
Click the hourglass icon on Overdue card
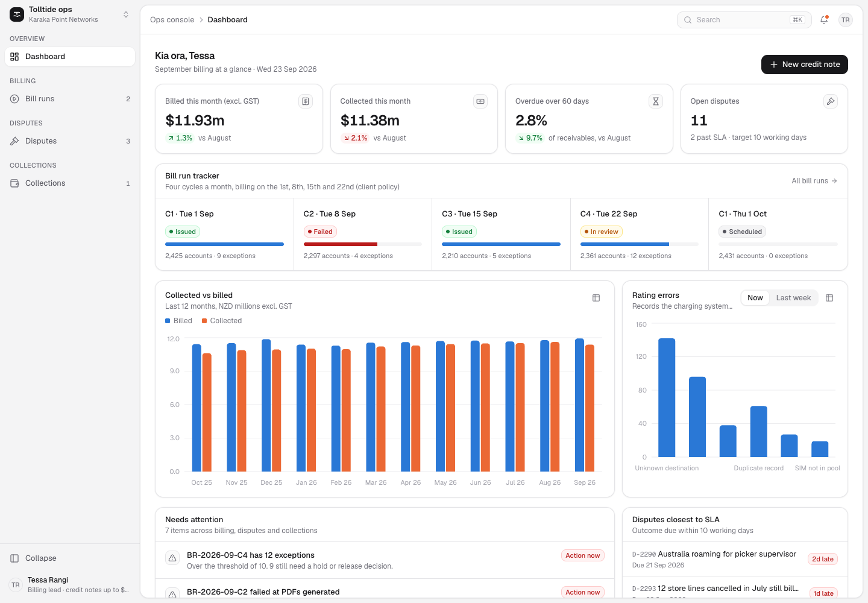[656, 101]
